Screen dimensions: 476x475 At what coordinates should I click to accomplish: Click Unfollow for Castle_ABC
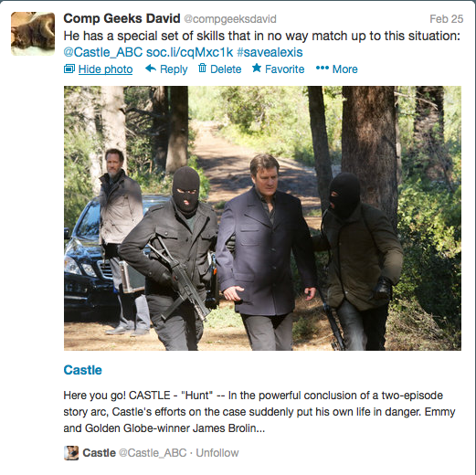coord(217,453)
